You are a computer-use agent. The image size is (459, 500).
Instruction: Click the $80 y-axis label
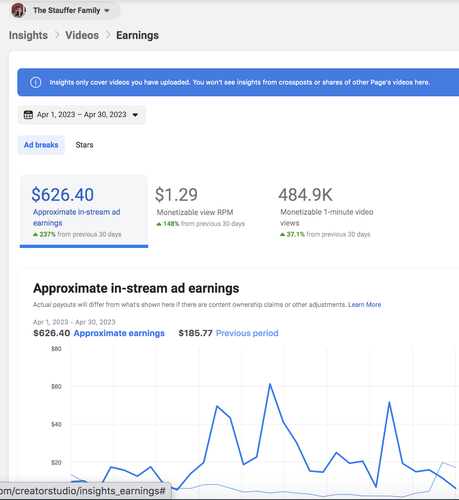coord(56,349)
